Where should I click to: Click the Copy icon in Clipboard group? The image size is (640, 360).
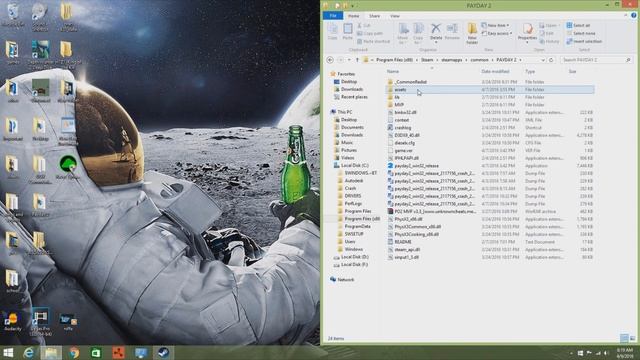[x=333, y=31]
